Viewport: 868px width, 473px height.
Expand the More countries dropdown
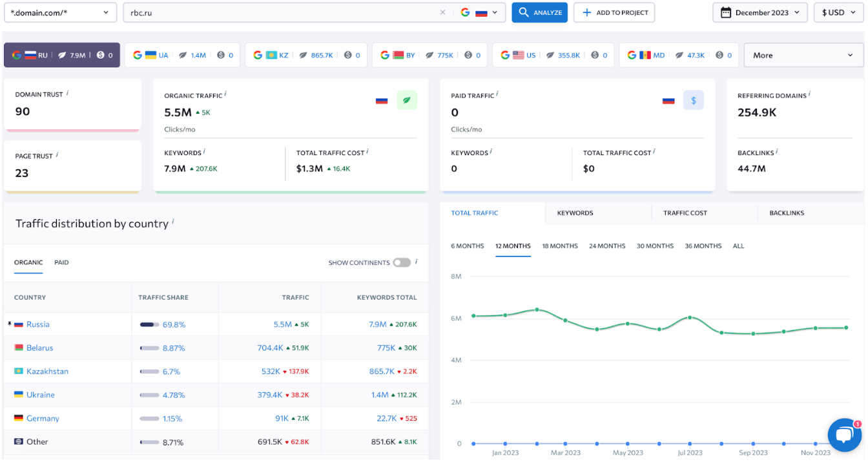(803, 55)
